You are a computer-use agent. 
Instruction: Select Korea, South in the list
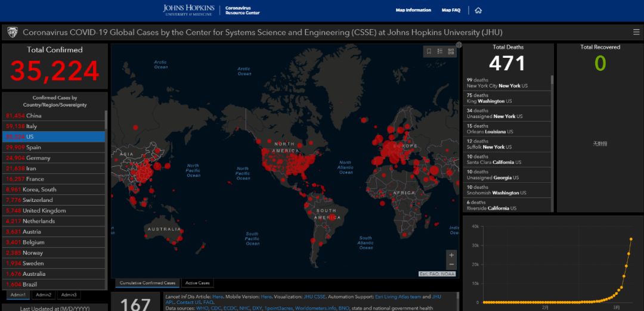coord(54,189)
